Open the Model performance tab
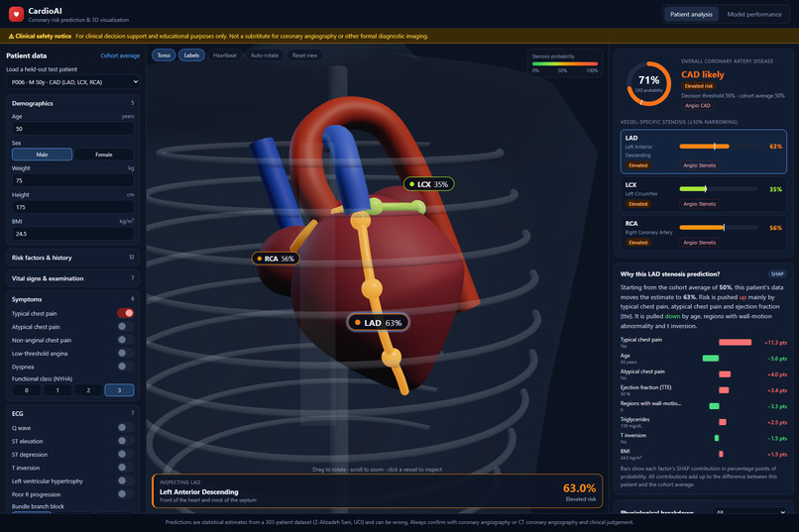Screen dimensions: 799x532 pyautogui.click(x=754, y=14)
